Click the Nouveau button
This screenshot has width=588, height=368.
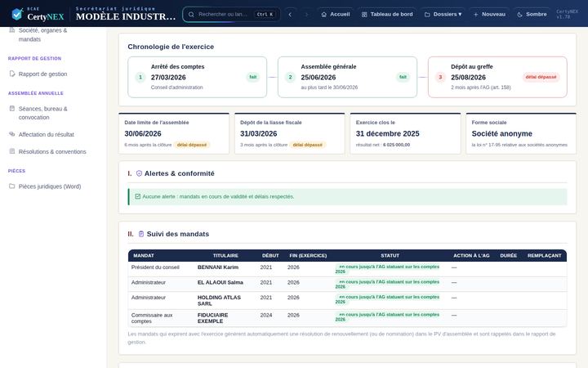pyautogui.click(x=489, y=14)
